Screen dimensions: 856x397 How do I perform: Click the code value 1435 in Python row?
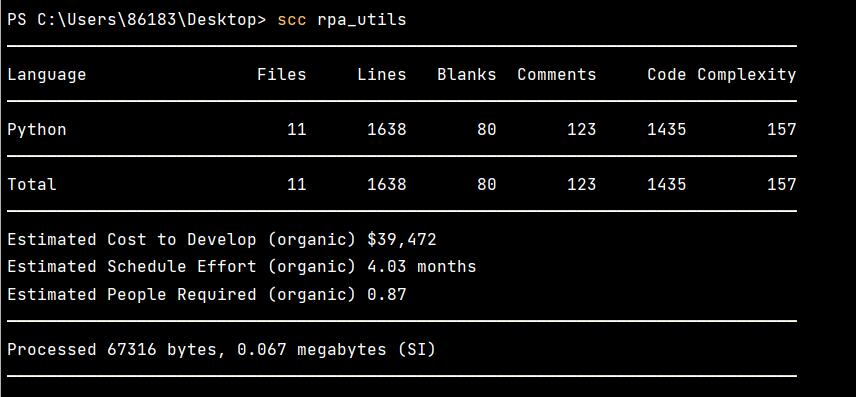click(666, 129)
